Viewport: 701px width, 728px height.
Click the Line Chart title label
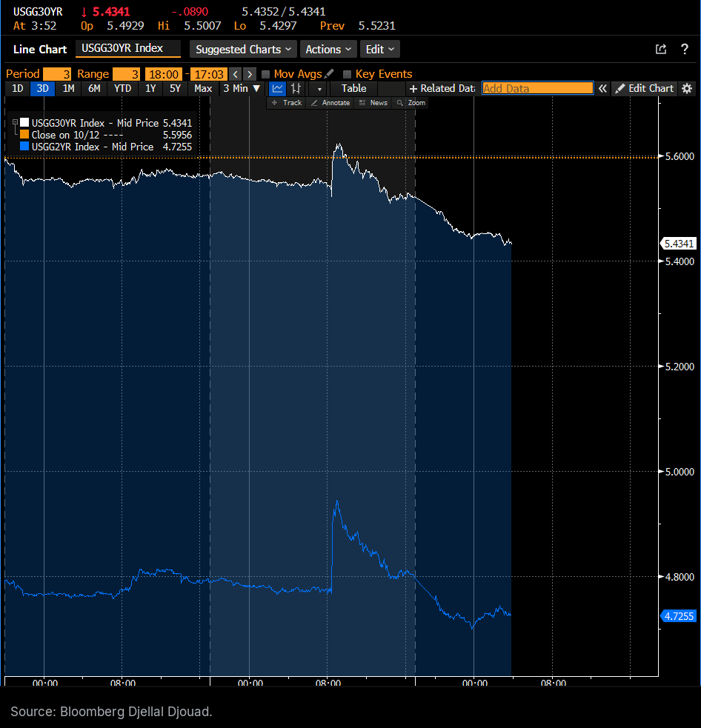tap(40, 49)
